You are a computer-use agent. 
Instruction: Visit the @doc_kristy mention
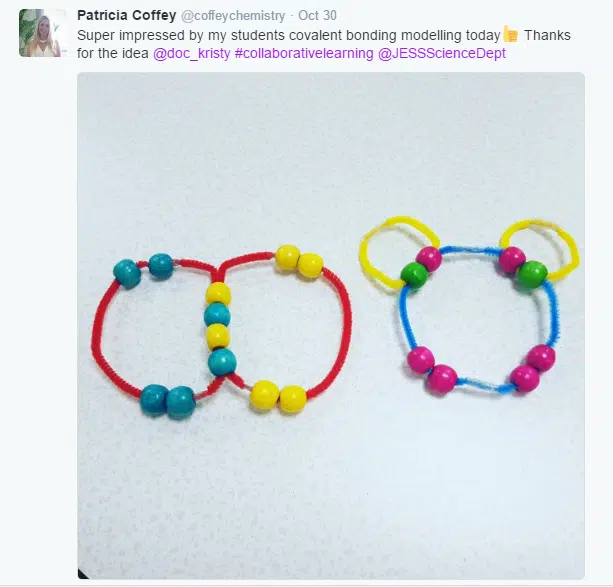tap(192, 53)
